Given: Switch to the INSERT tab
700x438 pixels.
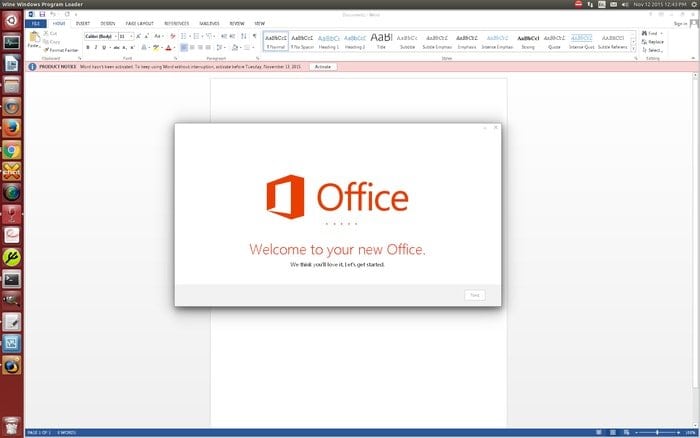Looking at the screenshot, I should tap(83, 23).
